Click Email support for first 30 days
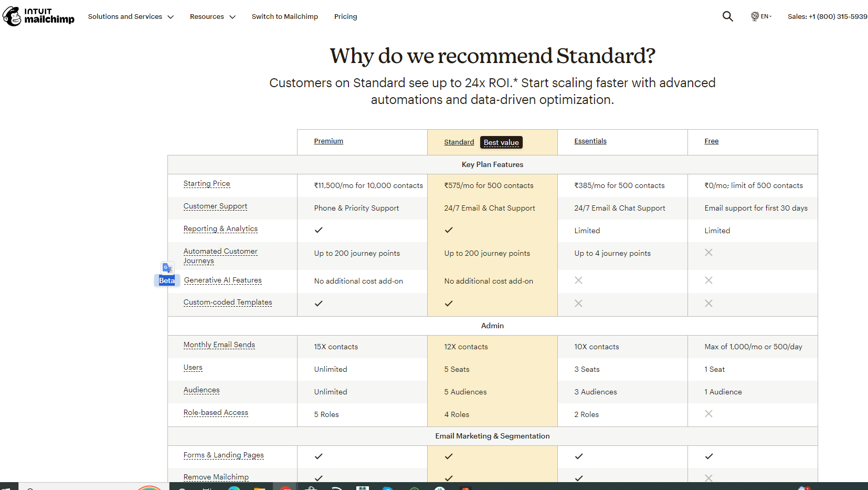 (756, 208)
